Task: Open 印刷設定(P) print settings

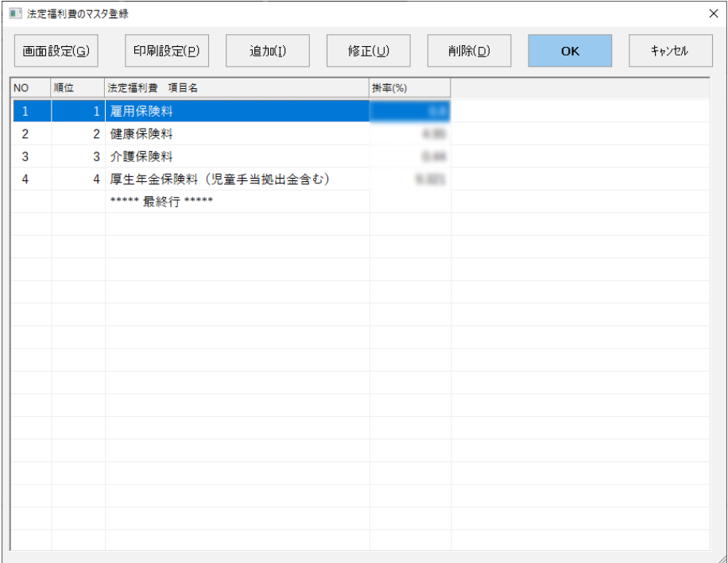Action: tap(166, 51)
